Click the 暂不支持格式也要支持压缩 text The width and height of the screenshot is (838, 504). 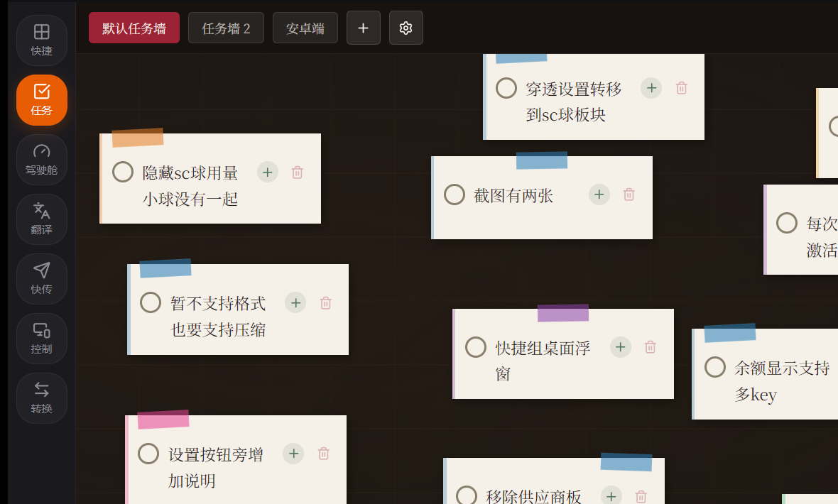click(x=218, y=317)
